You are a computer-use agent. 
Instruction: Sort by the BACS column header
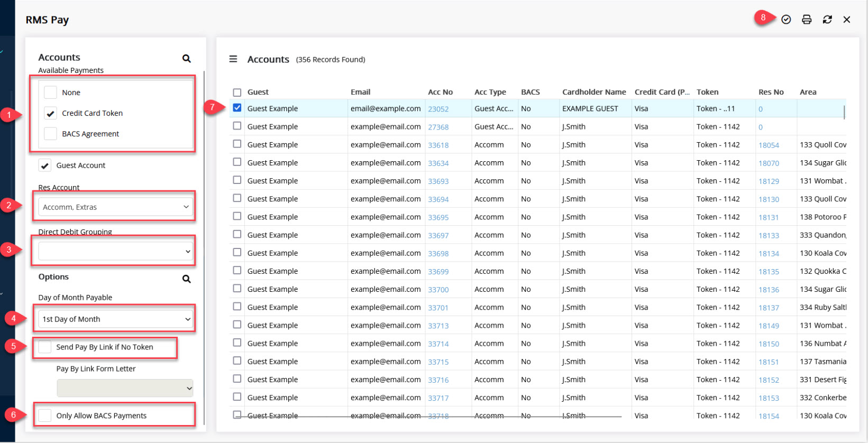530,92
